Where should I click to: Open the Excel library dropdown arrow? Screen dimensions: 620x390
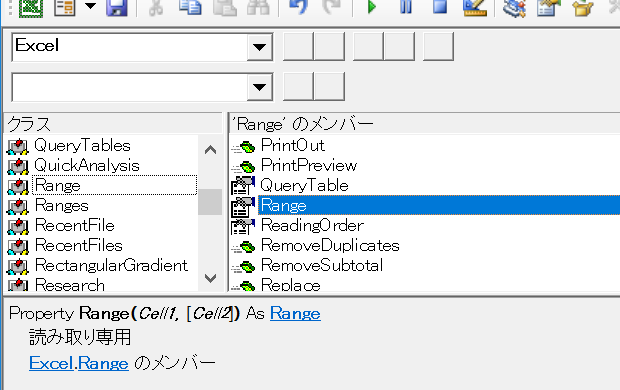tap(259, 47)
